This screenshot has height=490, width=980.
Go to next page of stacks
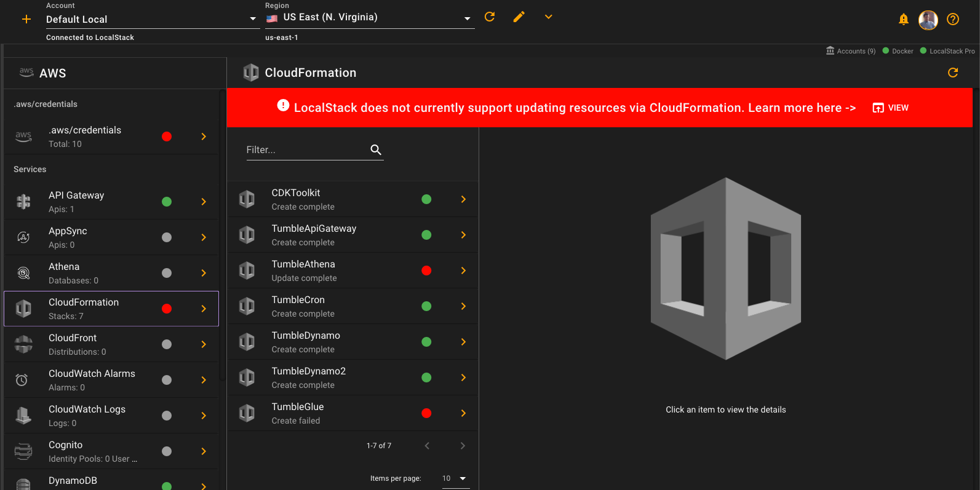coord(463,446)
